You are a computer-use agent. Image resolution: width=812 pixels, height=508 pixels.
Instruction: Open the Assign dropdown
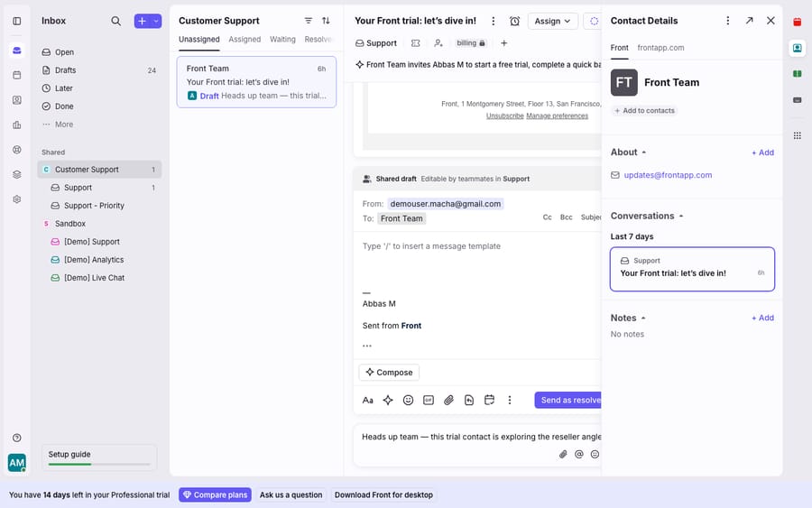point(552,21)
